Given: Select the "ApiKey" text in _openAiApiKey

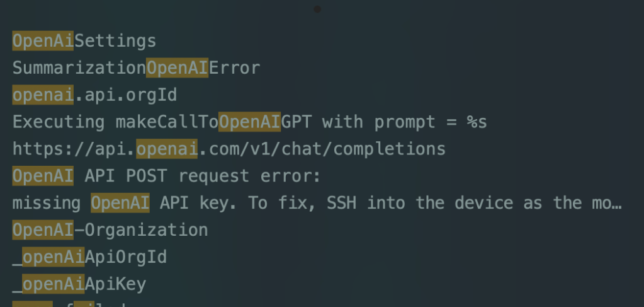Looking at the screenshot, I should (115, 284).
